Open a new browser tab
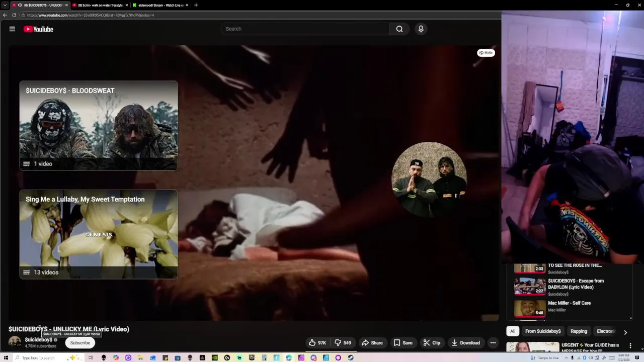Viewport: 644px width, 362px height. pos(196,5)
